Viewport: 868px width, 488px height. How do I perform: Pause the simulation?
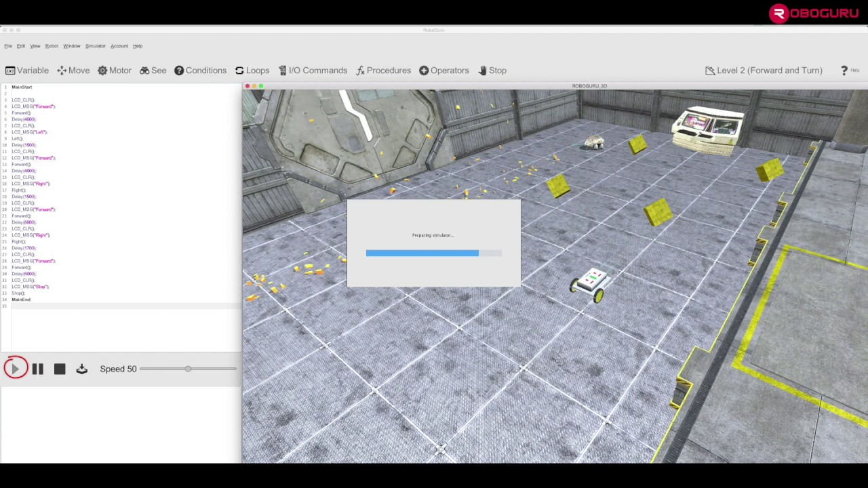point(37,369)
